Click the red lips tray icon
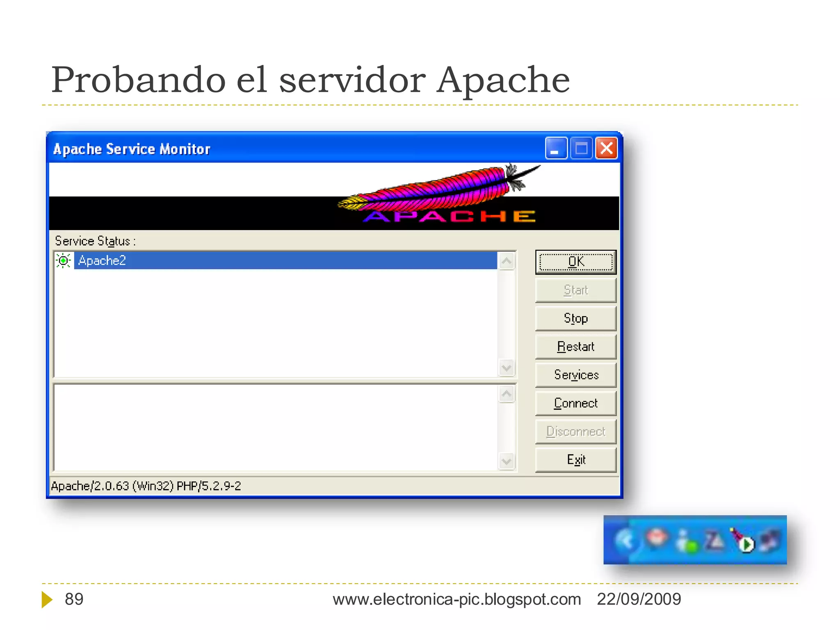 [657, 538]
